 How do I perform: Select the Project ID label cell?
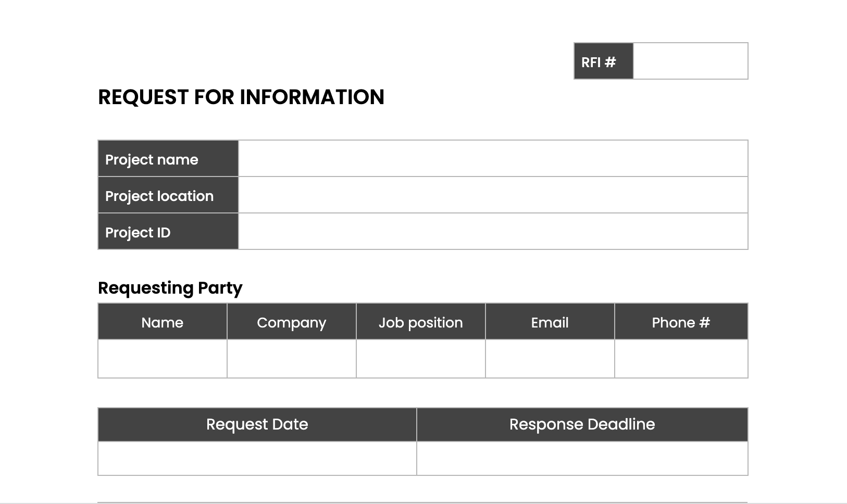coord(168,232)
